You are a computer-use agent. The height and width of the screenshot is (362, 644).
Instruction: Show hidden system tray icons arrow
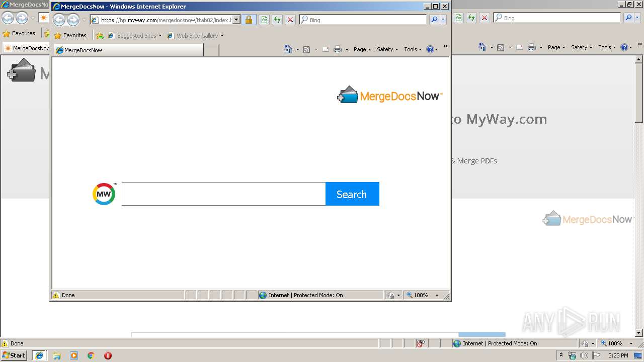(x=561, y=355)
